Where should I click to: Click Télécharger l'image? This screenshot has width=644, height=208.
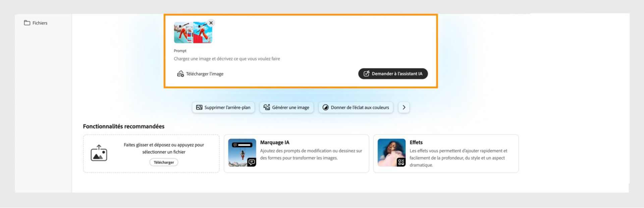point(200,74)
